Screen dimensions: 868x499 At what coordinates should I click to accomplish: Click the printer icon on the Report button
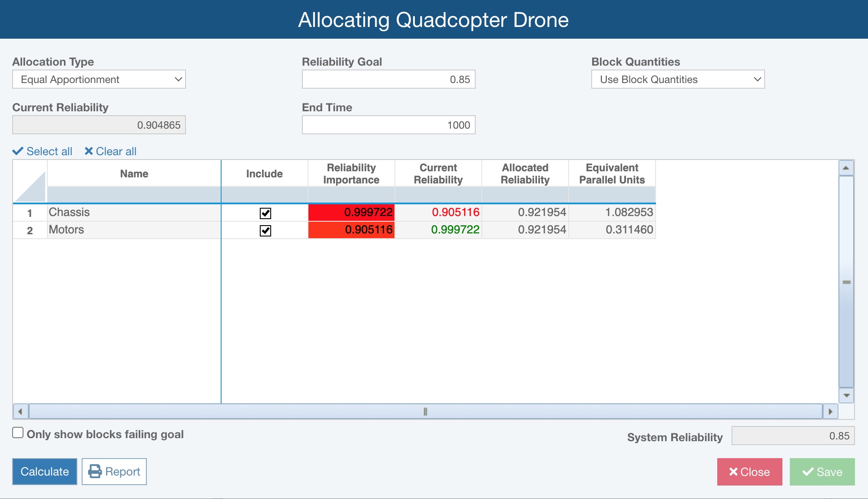(x=96, y=472)
